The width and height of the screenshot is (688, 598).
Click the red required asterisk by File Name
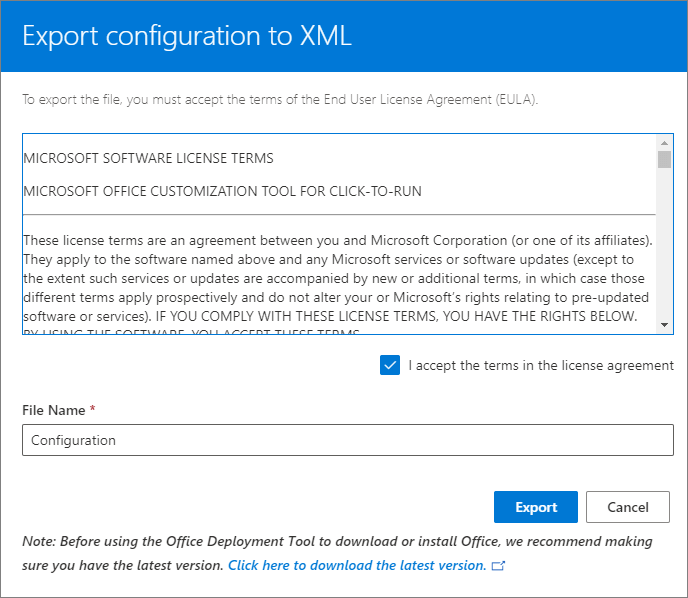tap(93, 410)
